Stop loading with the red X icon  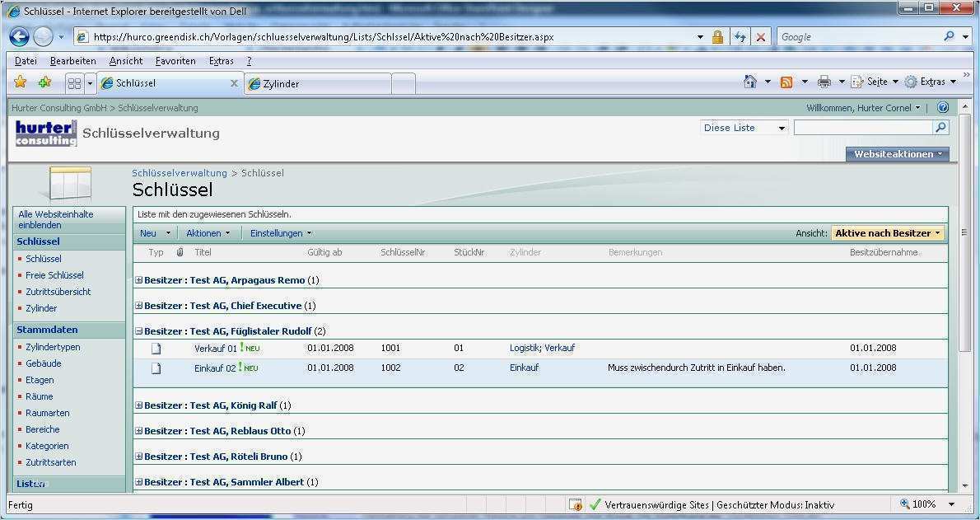761,37
